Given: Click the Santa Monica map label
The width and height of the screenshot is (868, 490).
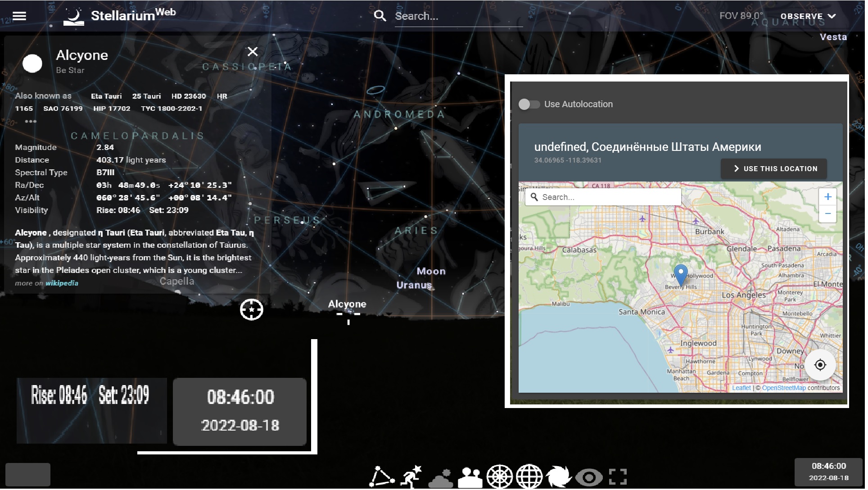Looking at the screenshot, I should coord(642,312).
